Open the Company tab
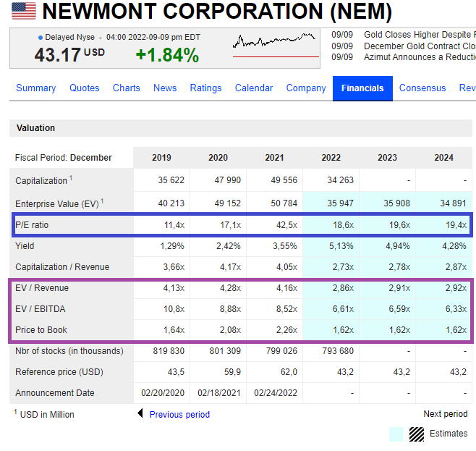Image resolution: width=476 pixels, height=451 pixels. [306, 88]
